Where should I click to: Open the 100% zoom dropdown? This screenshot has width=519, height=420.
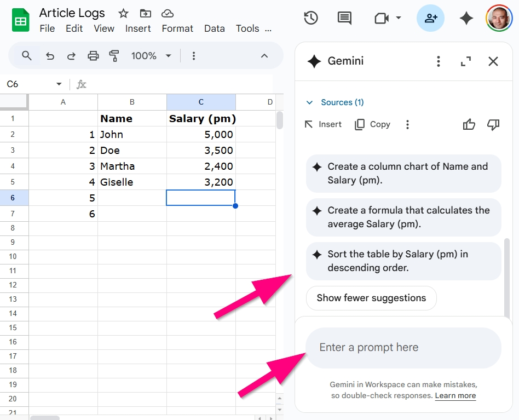pyautogui.click(x=151, y=56)
